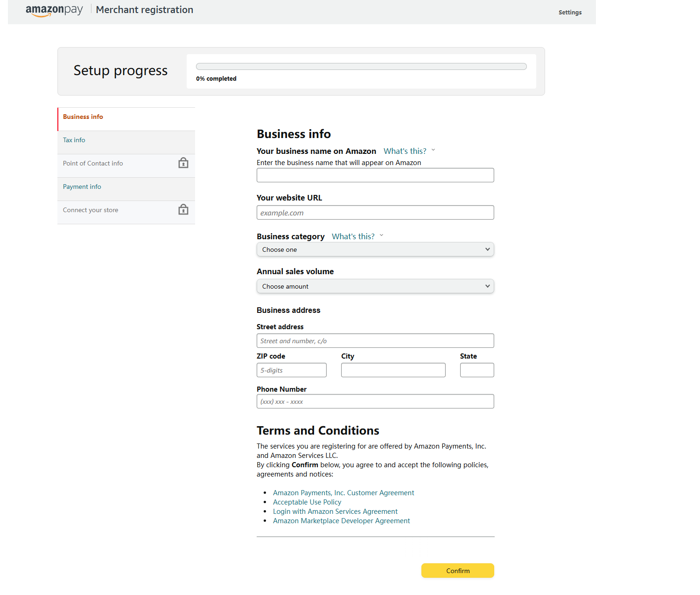Click lock icon beside Point of Contact info
Screen dimensions: 700x595
coord(183,163)
